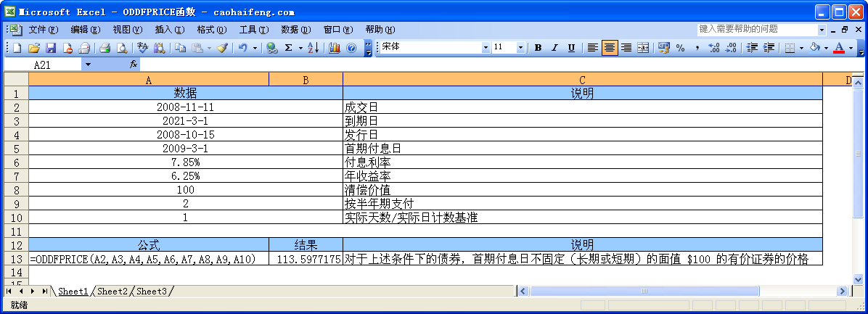Open the Undo history dropdown arrow

tap(255, 48)
